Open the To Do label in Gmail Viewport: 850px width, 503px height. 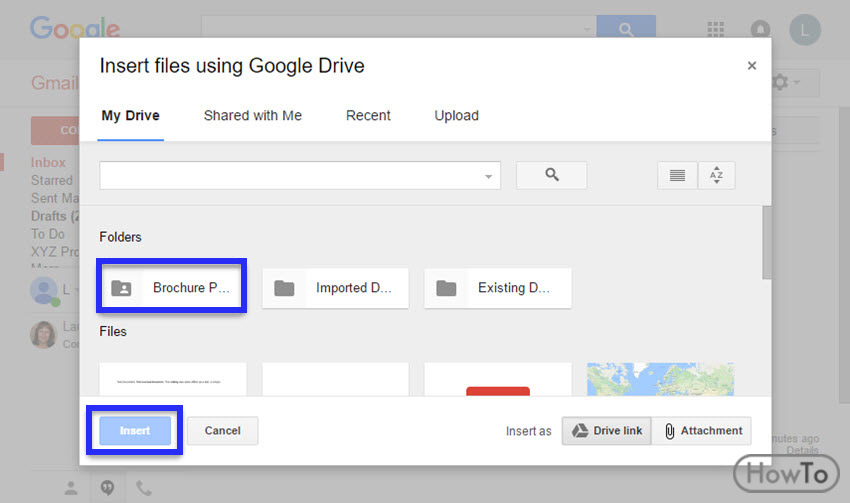point(48,234)
